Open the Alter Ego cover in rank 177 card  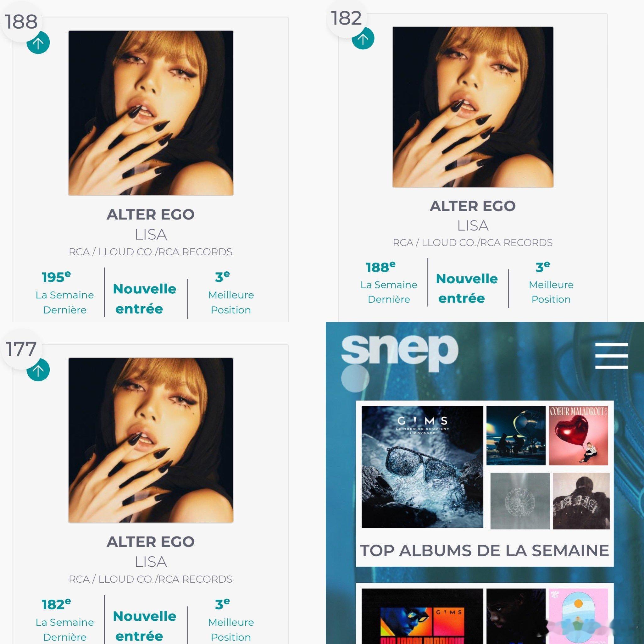[151, 440]
